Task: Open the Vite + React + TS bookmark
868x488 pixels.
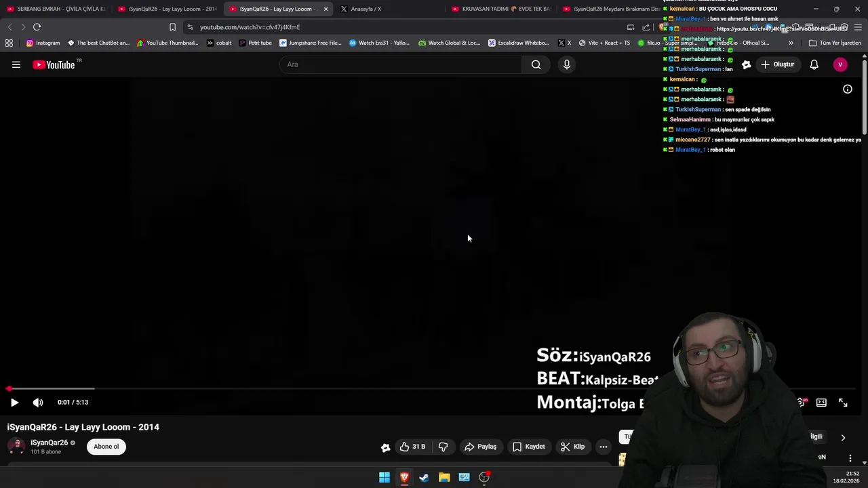Action: click(604, 43)
